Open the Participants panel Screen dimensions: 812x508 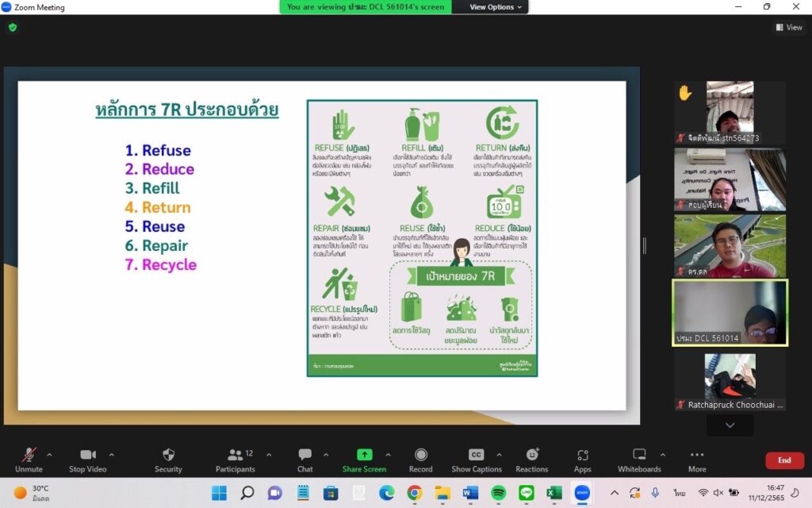(x=235, y=459)
